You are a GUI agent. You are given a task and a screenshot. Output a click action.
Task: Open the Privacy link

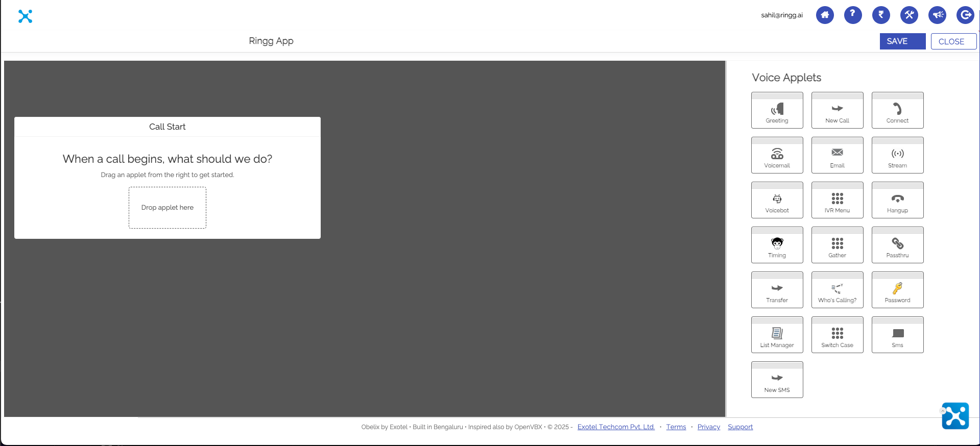(709, 427)
